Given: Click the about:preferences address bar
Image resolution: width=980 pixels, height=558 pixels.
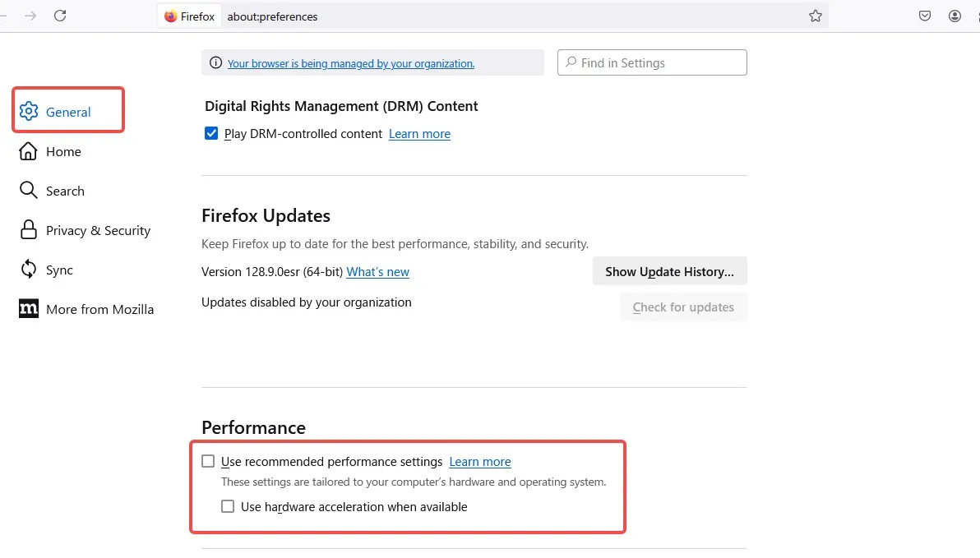Looking at the screenshot, I should pyautogui.click(x=494, y=16).
